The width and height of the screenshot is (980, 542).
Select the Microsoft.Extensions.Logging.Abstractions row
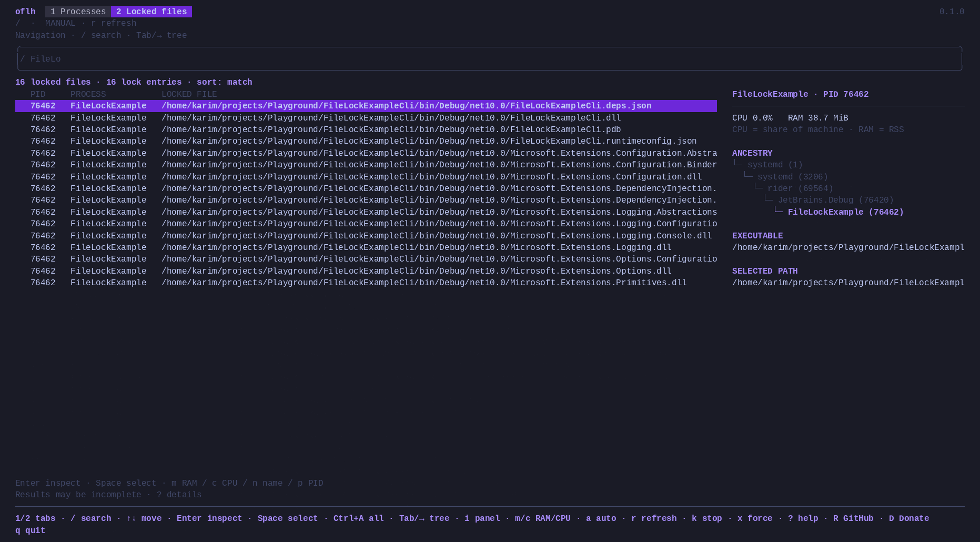pyautogui.click(x=366, y=212)
